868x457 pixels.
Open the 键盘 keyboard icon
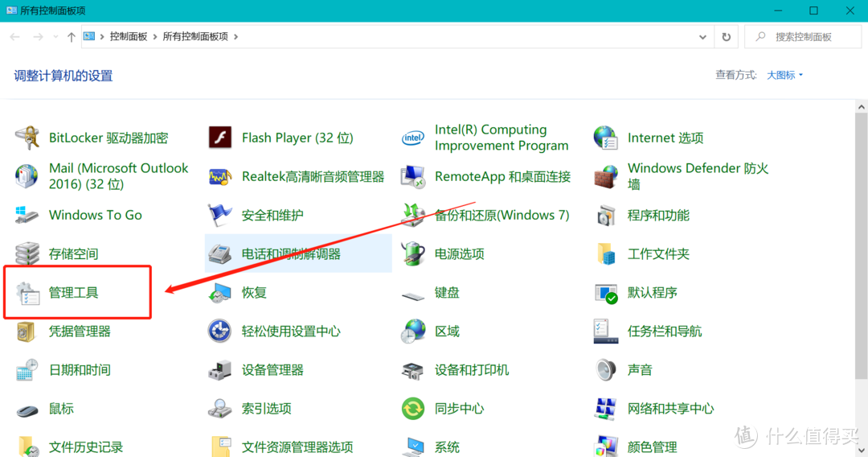coord(413,296)
